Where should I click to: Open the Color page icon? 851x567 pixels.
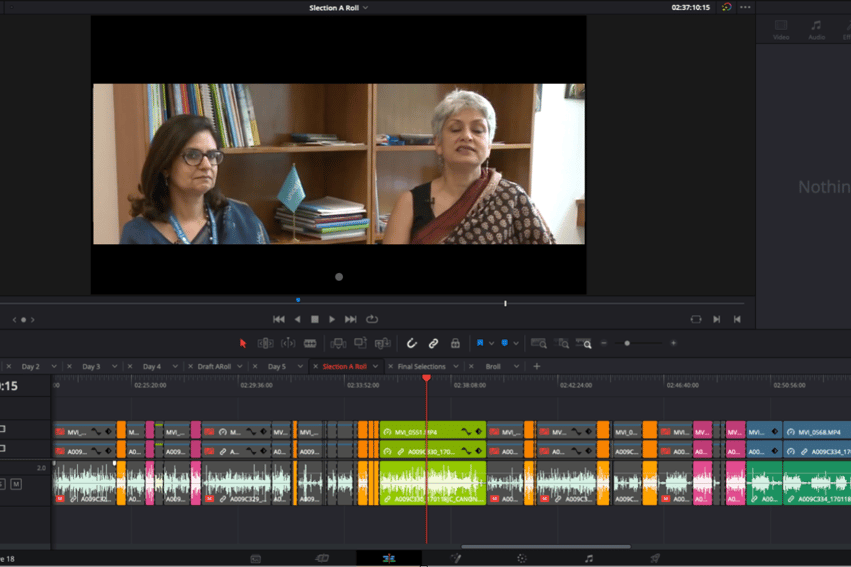click(522, 558)
